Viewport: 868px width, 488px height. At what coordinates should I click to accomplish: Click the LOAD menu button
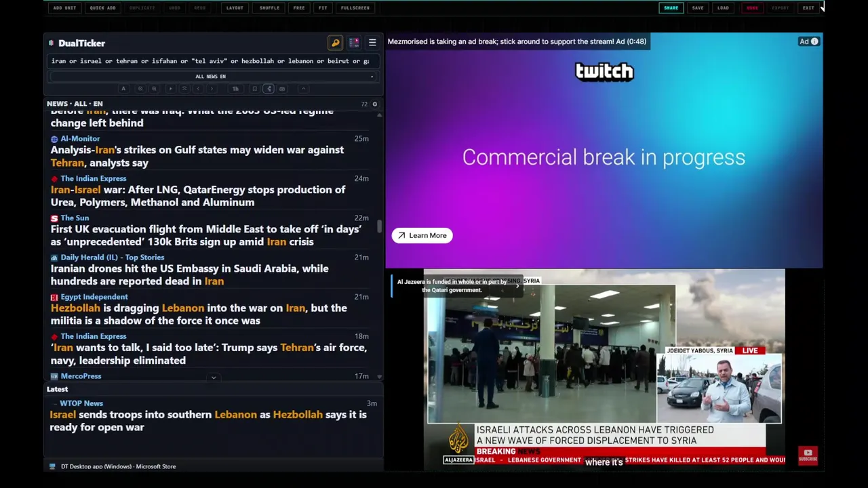tap(723, 8)
